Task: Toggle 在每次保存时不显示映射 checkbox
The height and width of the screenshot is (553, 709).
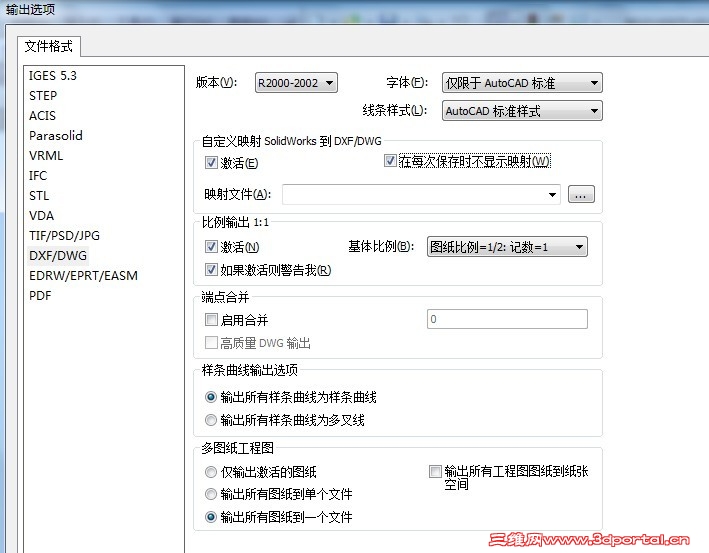Action: [390, 161]
